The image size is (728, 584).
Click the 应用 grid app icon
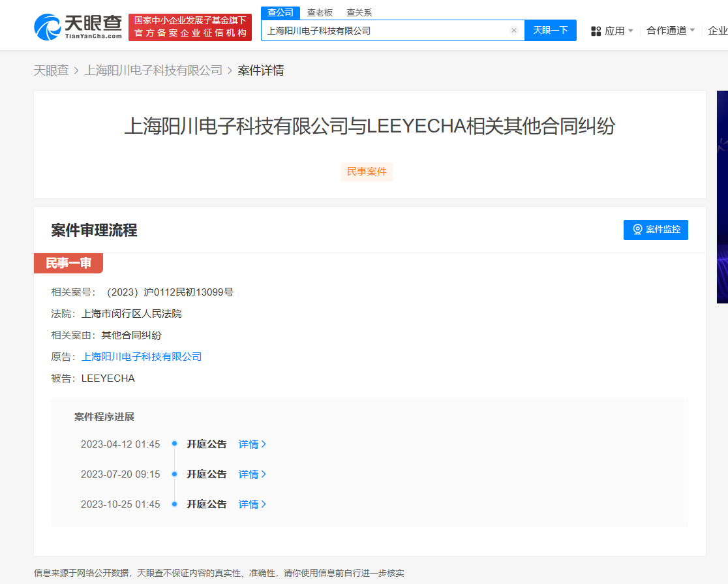tap(596, 30)
